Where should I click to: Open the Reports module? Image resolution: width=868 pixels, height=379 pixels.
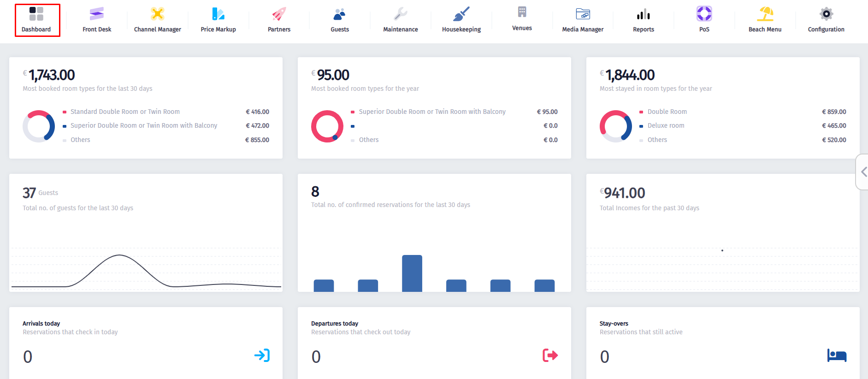click(644, 20)
